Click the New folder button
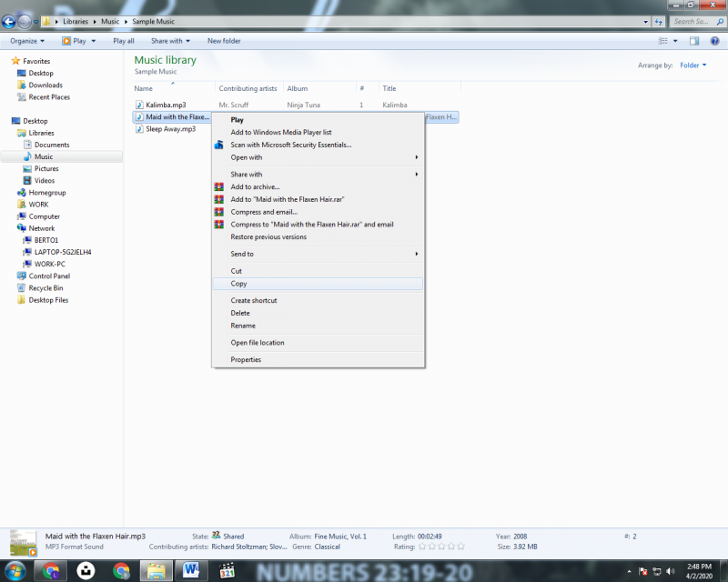Screen dimensions: 728x582 click(x=224, y=41)
